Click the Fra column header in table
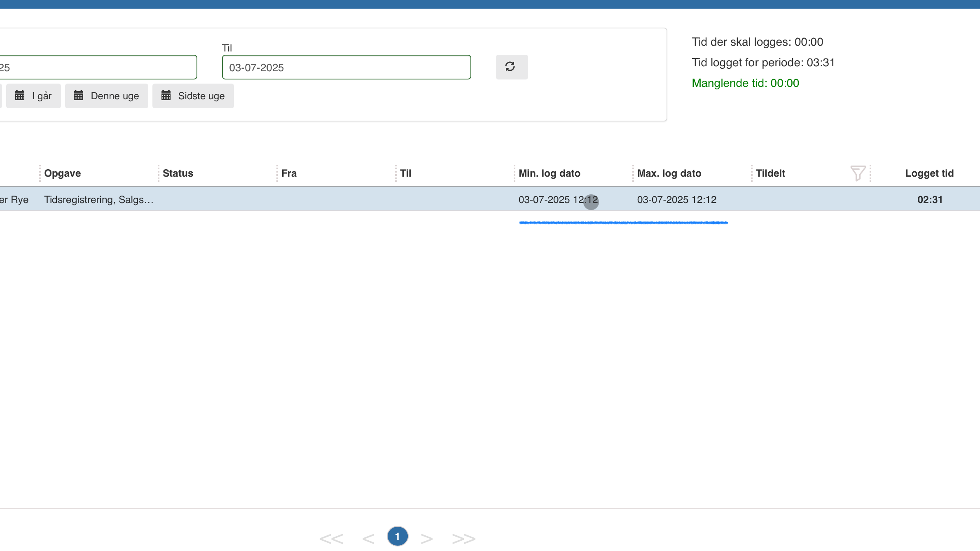This screenshot has width=980, height=551. 289,173
